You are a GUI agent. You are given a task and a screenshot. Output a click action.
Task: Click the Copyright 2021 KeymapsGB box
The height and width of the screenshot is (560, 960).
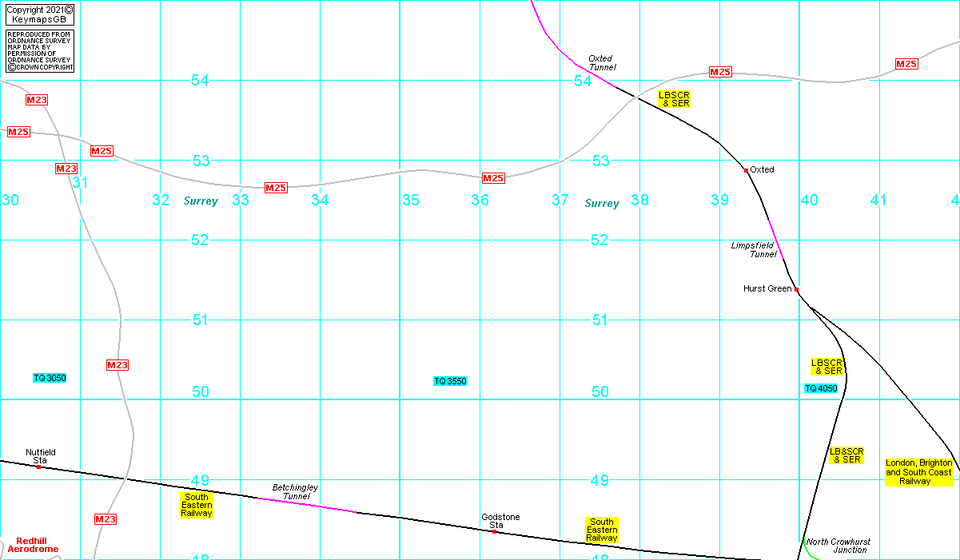pyautogui.click(x=39, y=14)
